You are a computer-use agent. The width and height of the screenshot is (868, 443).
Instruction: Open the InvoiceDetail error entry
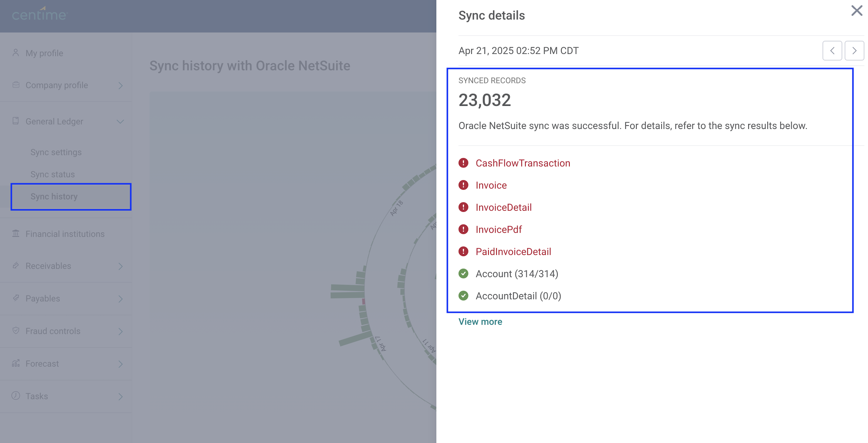click(503, 207)
